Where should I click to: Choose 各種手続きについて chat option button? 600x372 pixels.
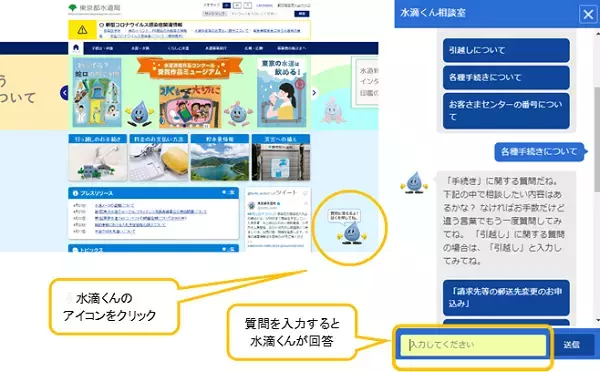[506, 77]
